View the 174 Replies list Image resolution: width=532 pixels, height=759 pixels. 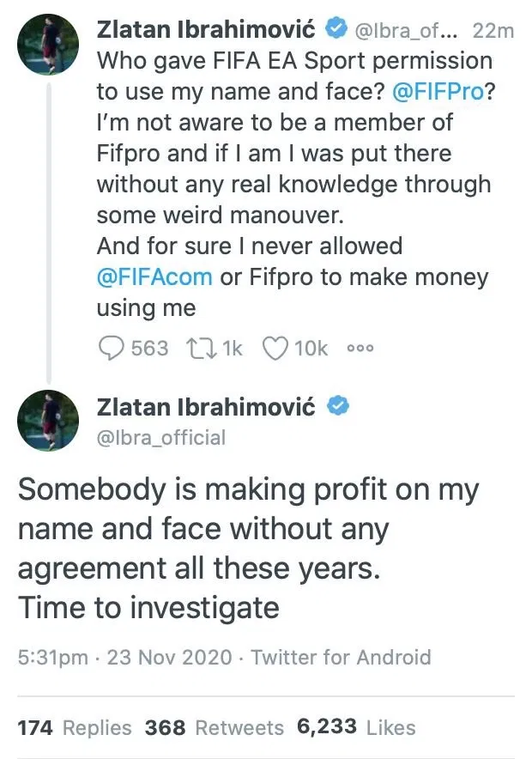point(75,727)
